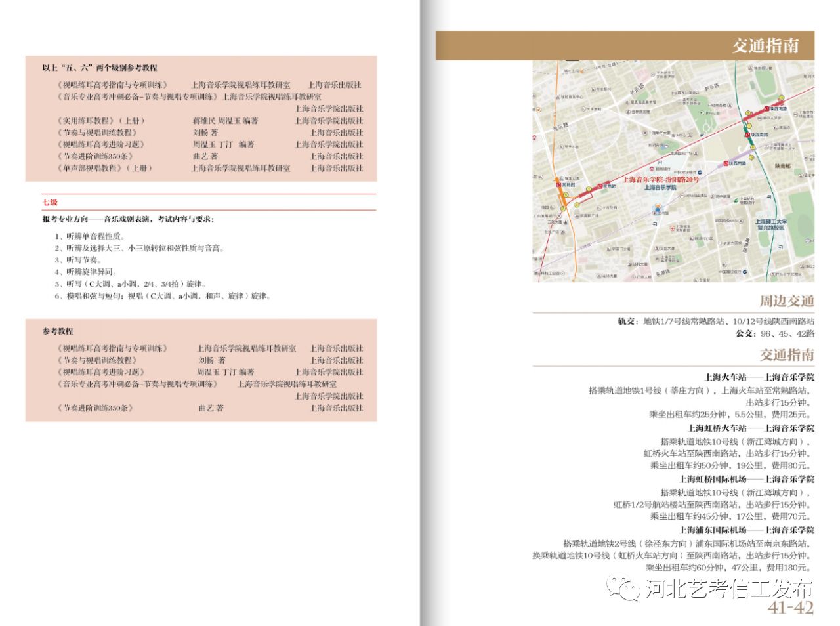Image resolution: width=840 pixels, height=626 pixels.
Task: Select the taxi line costing 费用70元
Action: 730,516
